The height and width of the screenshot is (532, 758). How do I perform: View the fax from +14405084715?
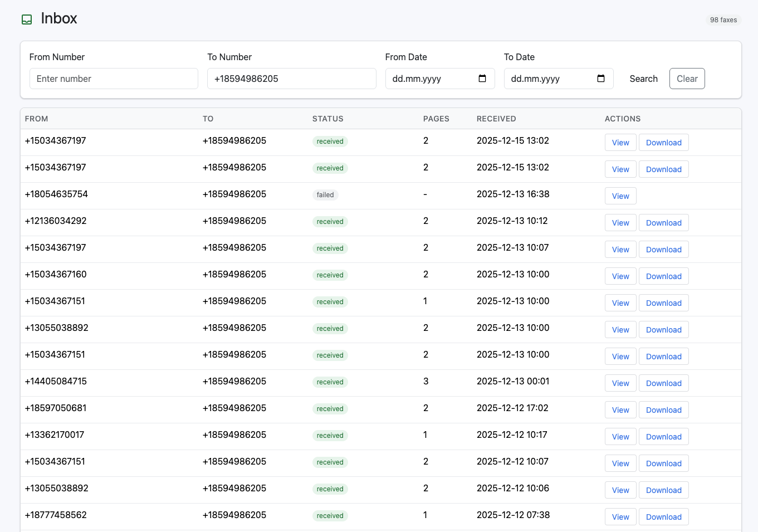[x=620, y=383]
